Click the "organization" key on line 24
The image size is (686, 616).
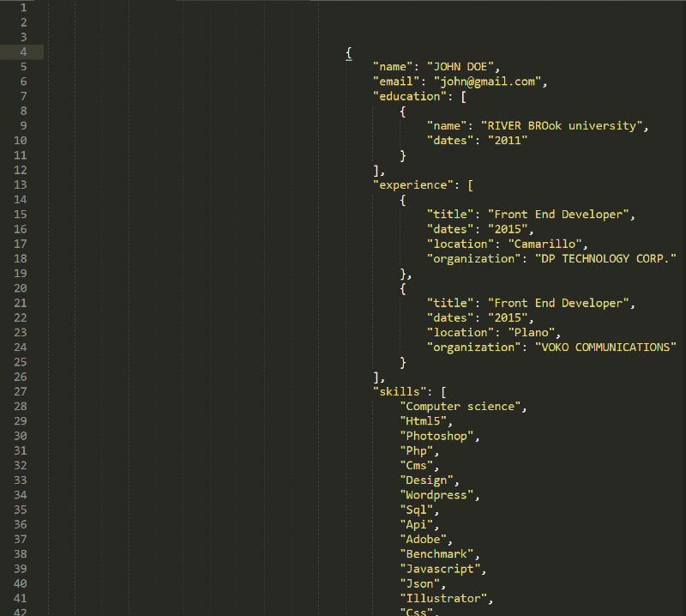point(474,347)
